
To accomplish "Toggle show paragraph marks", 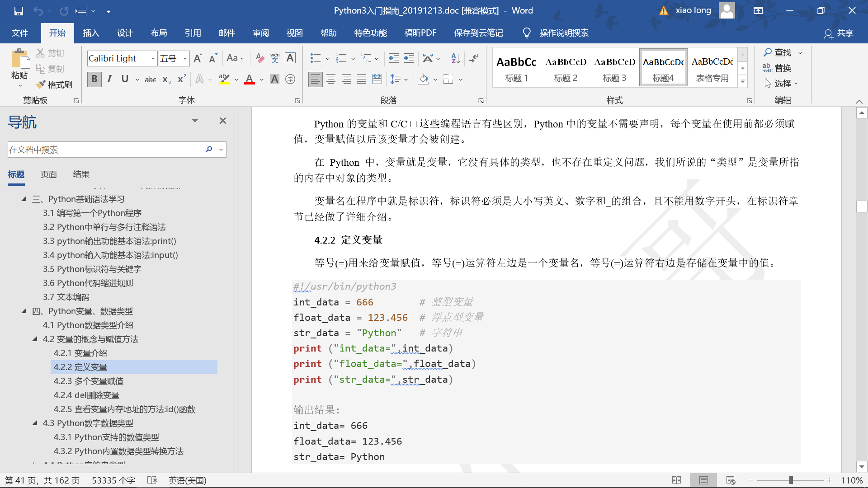I will pyautogui.click(x=474, y=58).
